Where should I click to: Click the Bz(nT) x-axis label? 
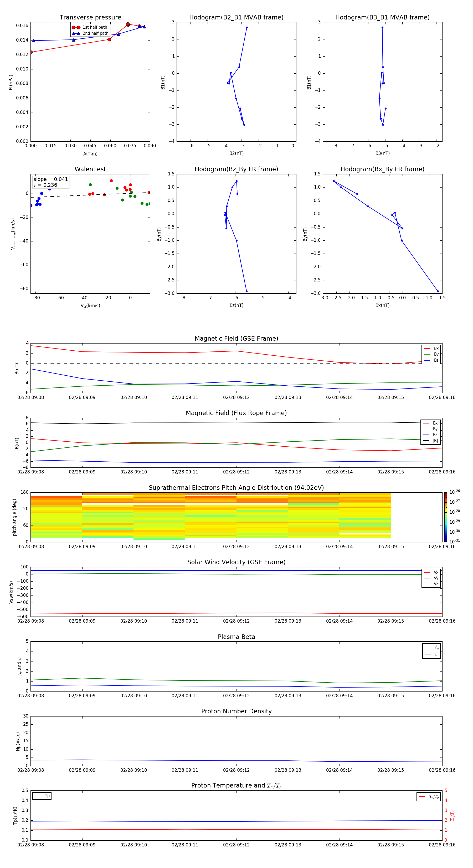pos(236,305)
